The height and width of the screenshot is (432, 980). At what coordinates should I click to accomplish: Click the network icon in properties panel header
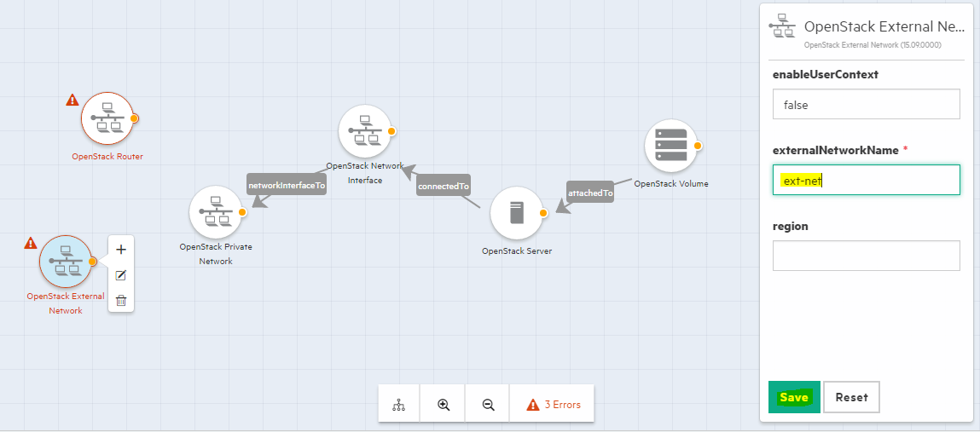(782, 26)
